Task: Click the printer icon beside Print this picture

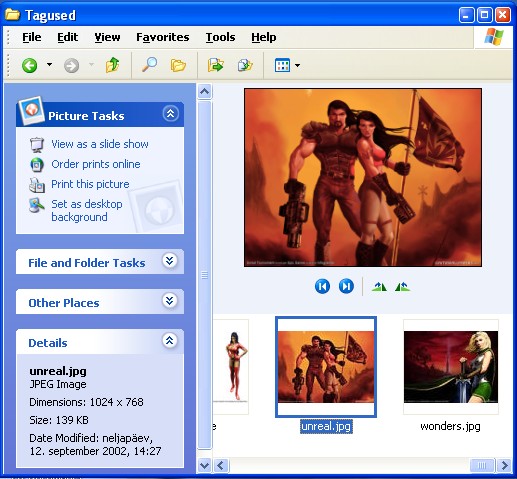Action: pos(37,185)
